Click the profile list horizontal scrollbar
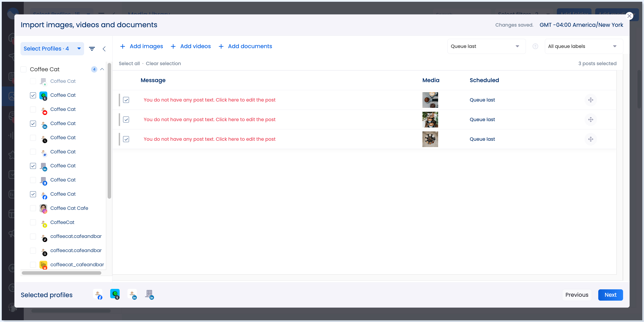The image size is (644, 322). click(61, 273)
